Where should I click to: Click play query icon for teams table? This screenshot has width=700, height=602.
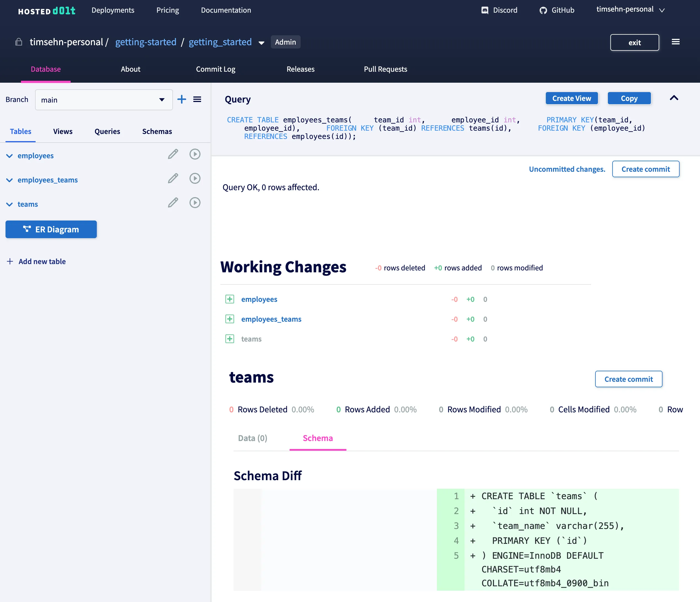click(x=195, y=203)
